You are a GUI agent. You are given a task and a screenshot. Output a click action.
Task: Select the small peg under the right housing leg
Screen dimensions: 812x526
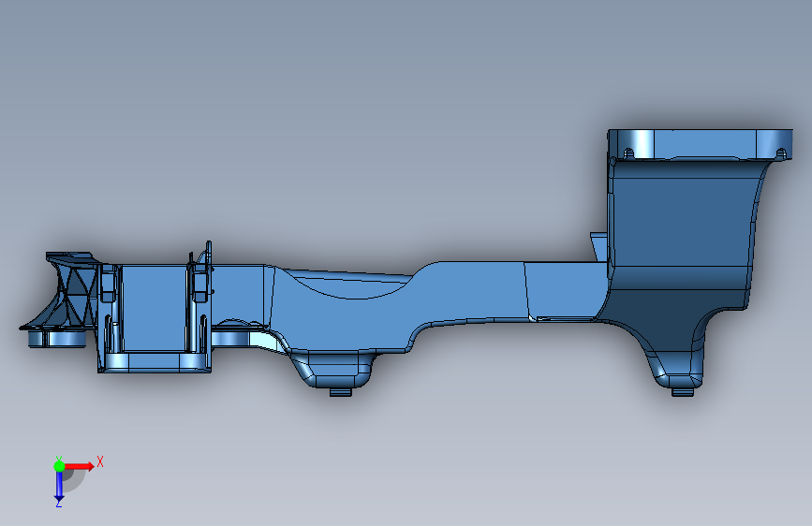[x=683, y=392]
